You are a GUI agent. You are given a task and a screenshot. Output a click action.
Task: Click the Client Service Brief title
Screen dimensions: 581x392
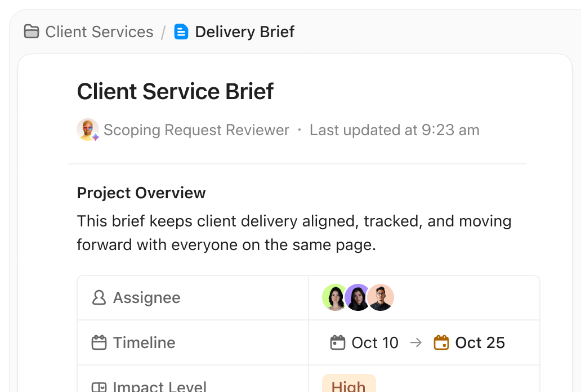[x=175, y=91]
